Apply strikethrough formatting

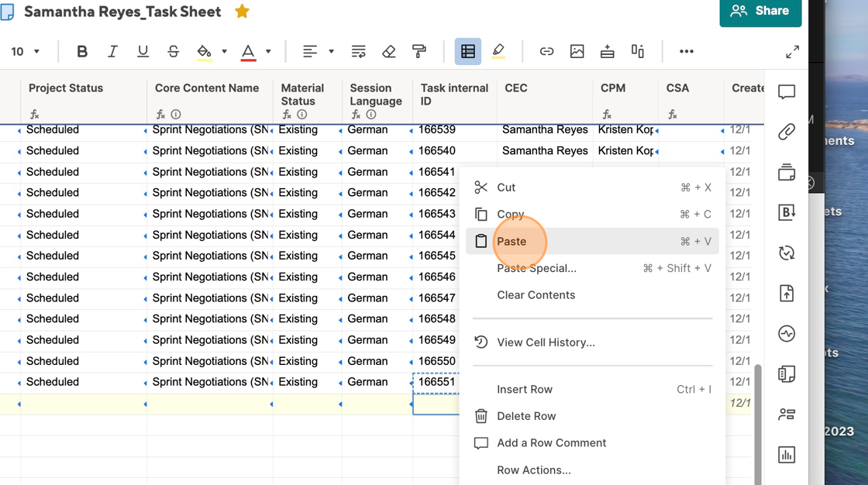click(x=174, y=51)
